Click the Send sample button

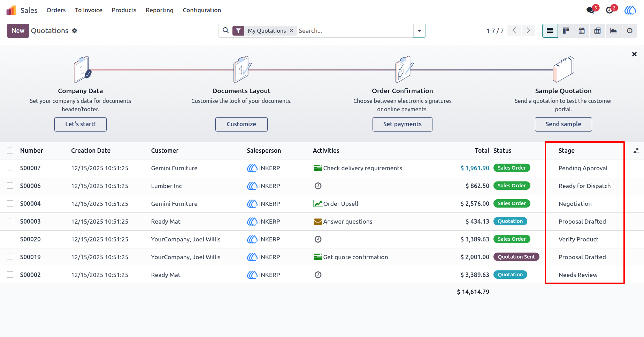pos(563,124)
